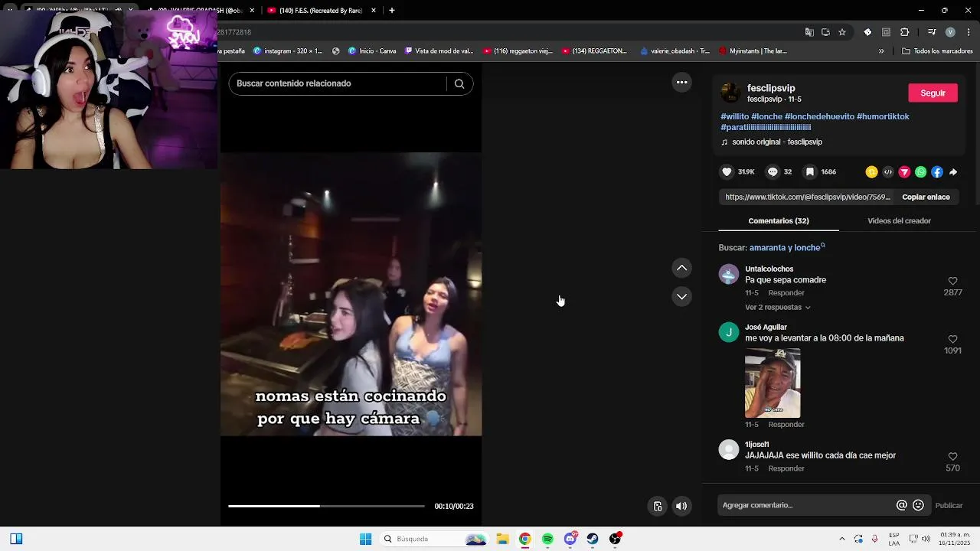Click the taskbar Búsqueda search box
This screenshot has height=551, width=980.
pyautogui.click(x=434, y=539)
